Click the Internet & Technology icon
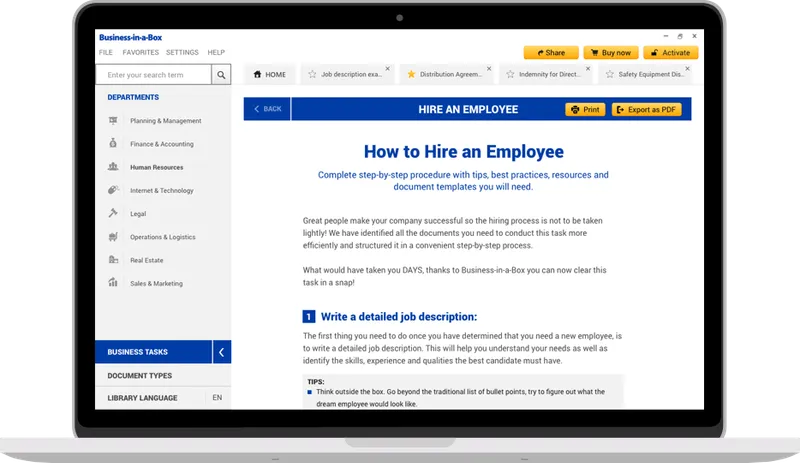 (113, 189)
